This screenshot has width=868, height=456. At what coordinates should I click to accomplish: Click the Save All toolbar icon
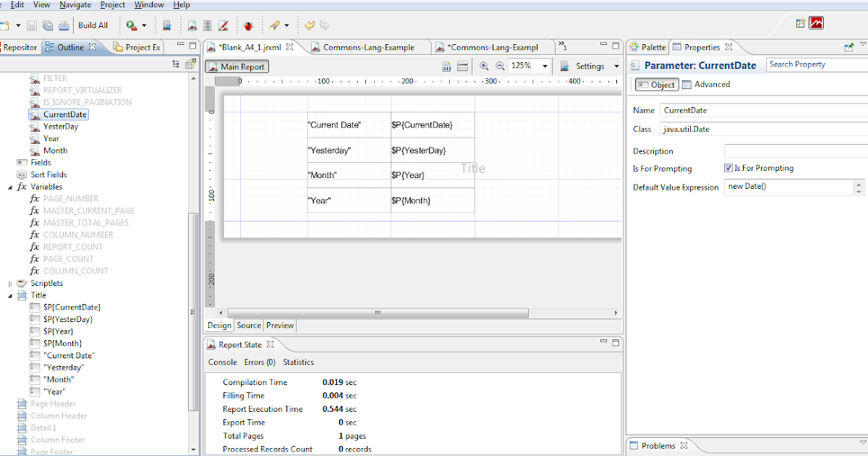(x=48, y=24)
